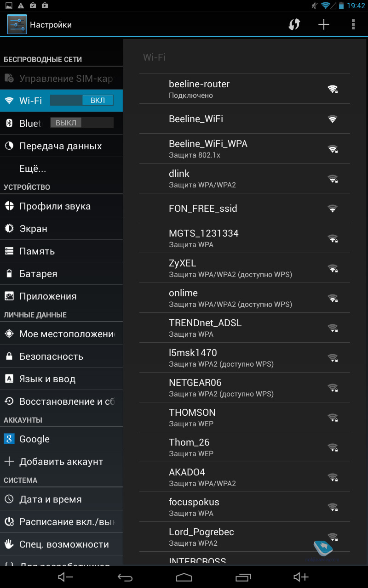Tap the security padlock icon
Viewport: 368px width, 588px height.
[9, 356]
